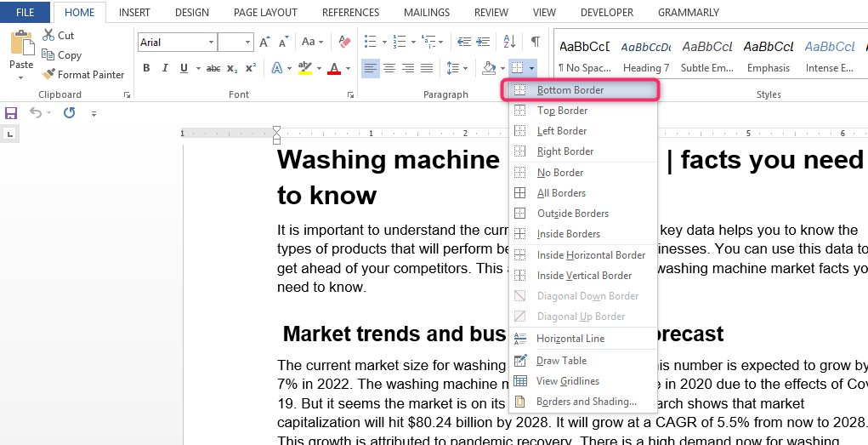Clear all formatting eraser icon

[344, 42]
